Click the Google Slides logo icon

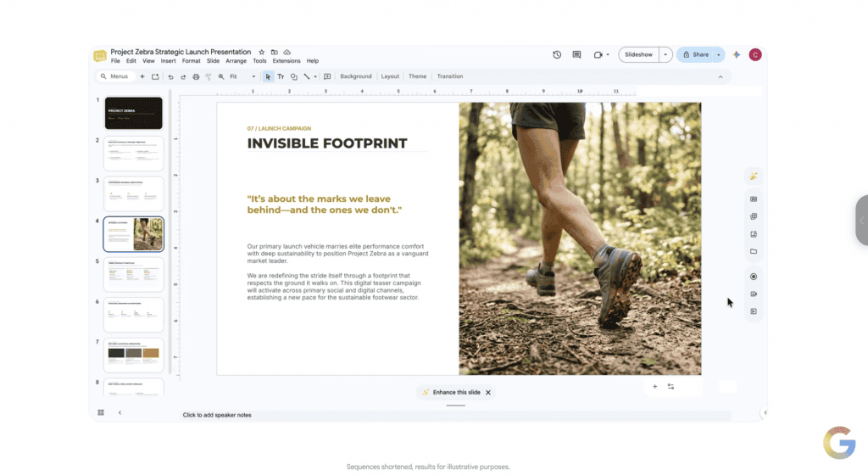[100, 55]
